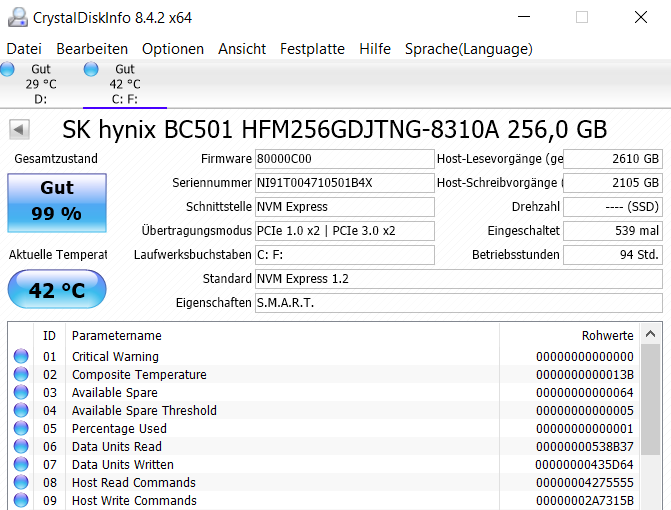
Task: Click the scroll up arrow of SMART list
Action: tap(650, 334)
